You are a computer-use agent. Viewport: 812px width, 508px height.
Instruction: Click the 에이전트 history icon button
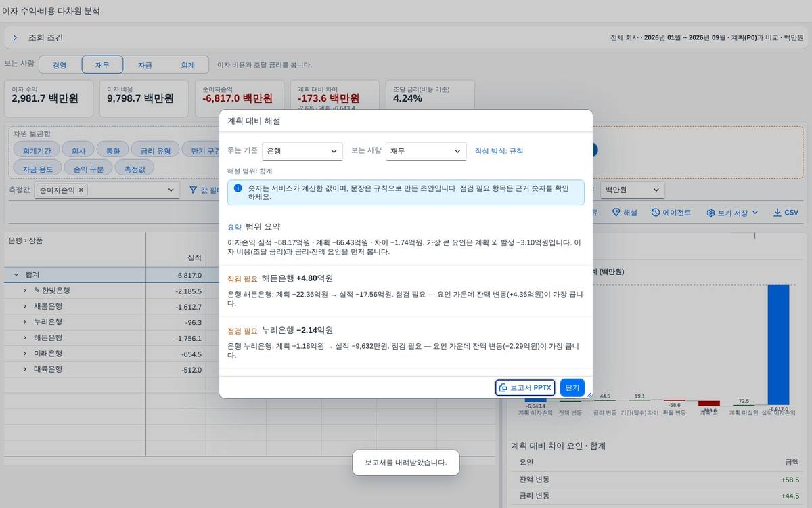click(x=671, y=213)
